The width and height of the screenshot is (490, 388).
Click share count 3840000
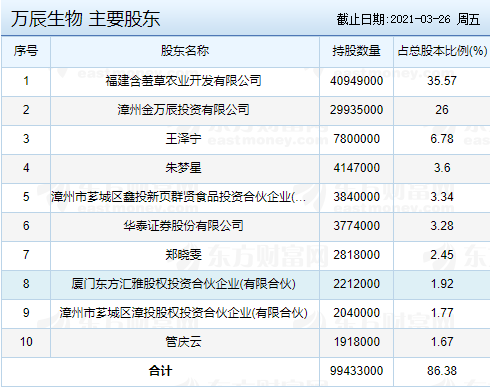(356, 197)
